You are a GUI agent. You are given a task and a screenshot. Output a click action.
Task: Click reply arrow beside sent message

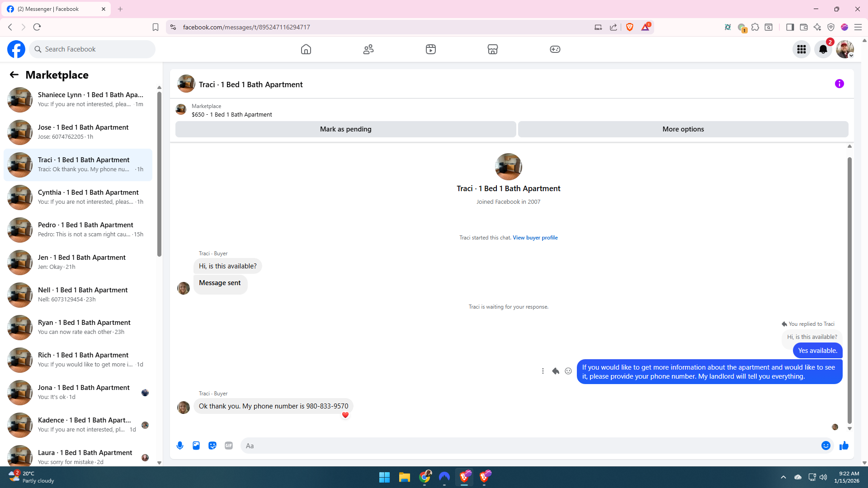coord(556,371)
